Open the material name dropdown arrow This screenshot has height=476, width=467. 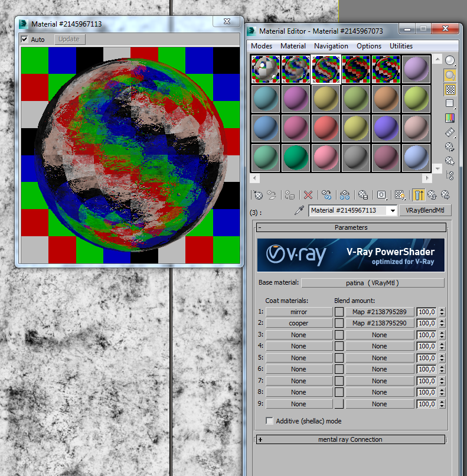(393, 210)
